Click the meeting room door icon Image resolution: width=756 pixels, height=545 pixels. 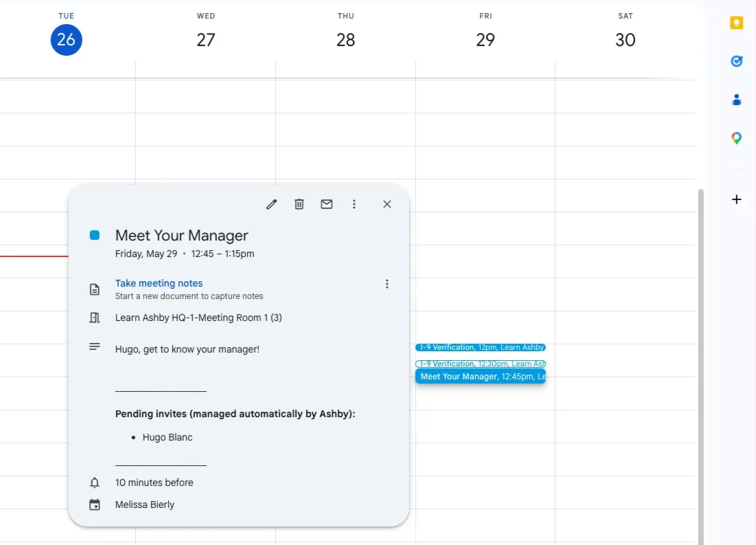(95, 318)
